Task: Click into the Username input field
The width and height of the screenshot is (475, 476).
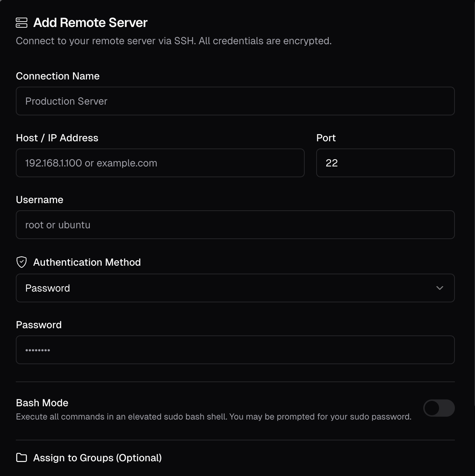Action: (x=235, y=225)
